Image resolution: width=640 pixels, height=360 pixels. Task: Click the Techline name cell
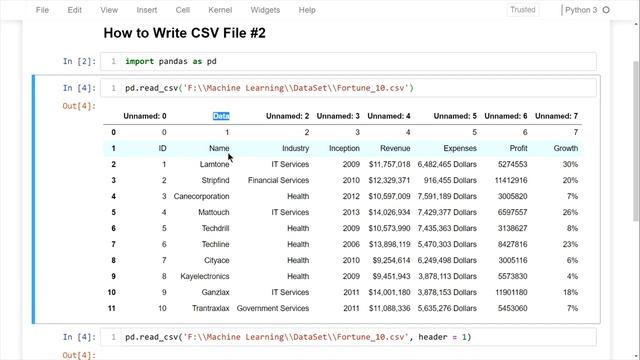click(x=215, y=244)
